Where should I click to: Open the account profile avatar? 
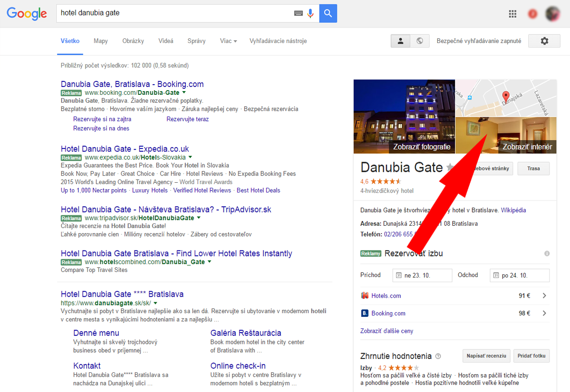coord(554,14)
